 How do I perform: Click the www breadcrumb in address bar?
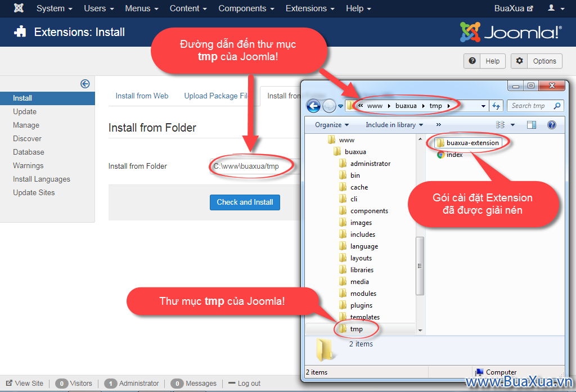pyautogui.click(x=375, y=106)
